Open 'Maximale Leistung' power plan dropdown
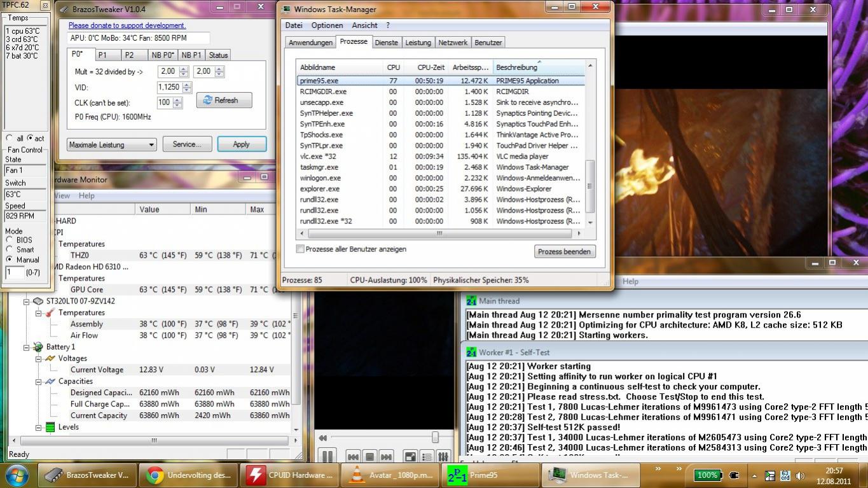Viewport: 868px width, 488px height. 111,144
